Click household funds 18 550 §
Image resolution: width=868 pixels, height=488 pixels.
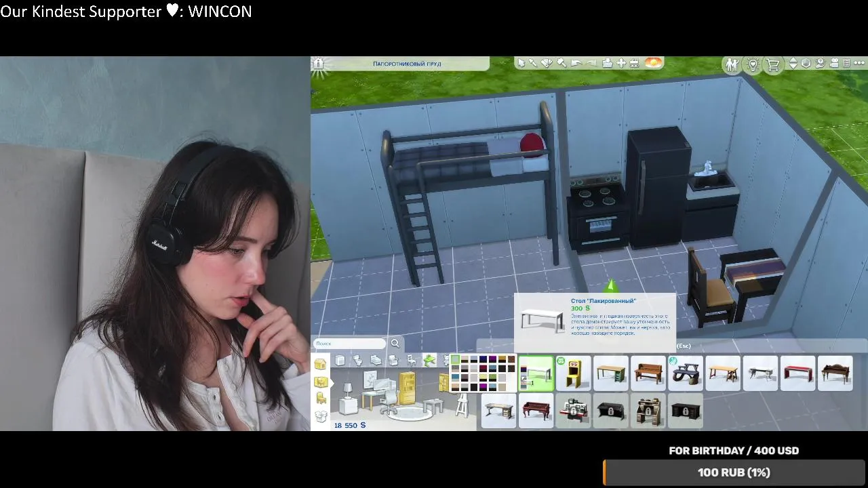[x=350, y=425]
